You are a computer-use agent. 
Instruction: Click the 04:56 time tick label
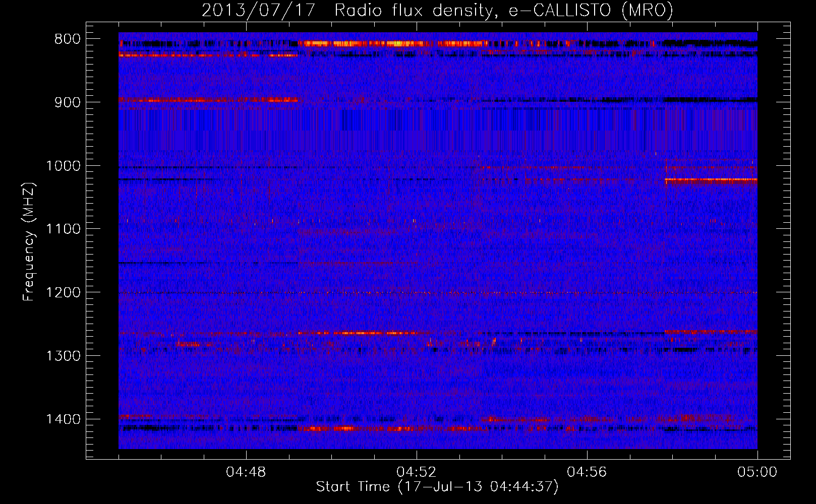click(587, 472)
